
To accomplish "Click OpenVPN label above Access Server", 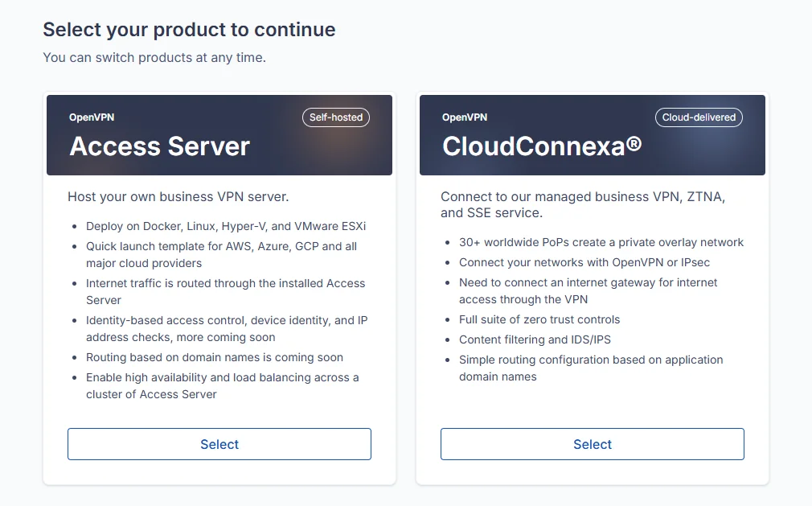I will [92, 117].
